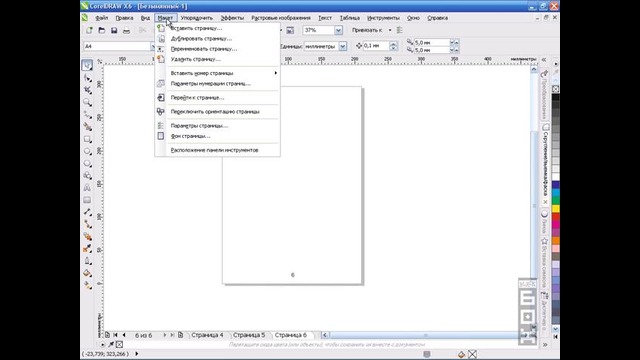Open the Растровые изображения menu
640x360 pixels.
281,18
